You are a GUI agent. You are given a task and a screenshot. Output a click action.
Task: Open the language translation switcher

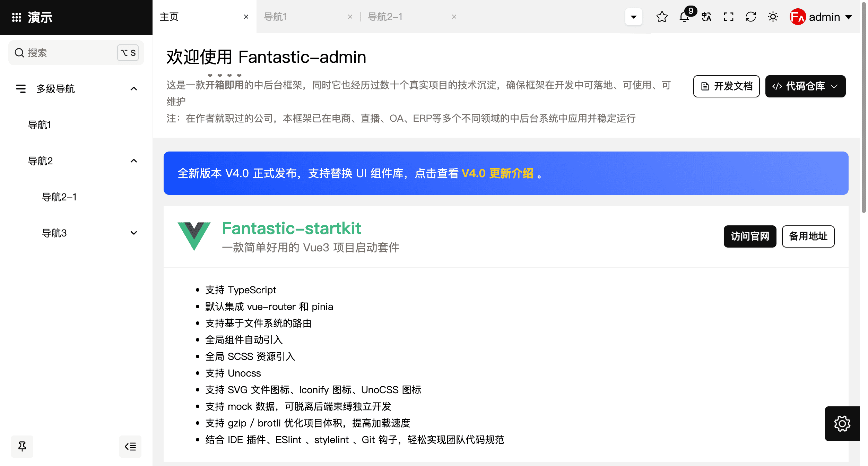706,17
